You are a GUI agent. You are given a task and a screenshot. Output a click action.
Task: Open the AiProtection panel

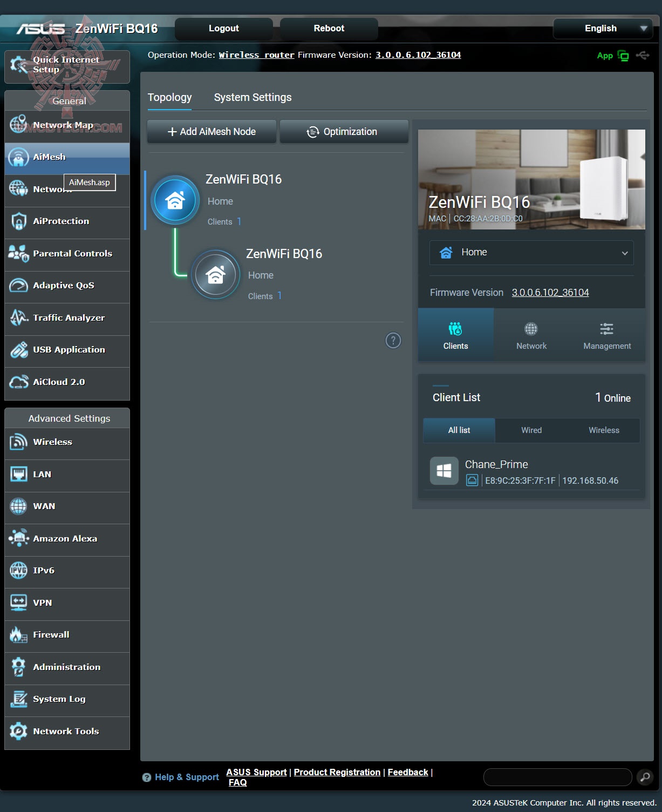[61, 221]
